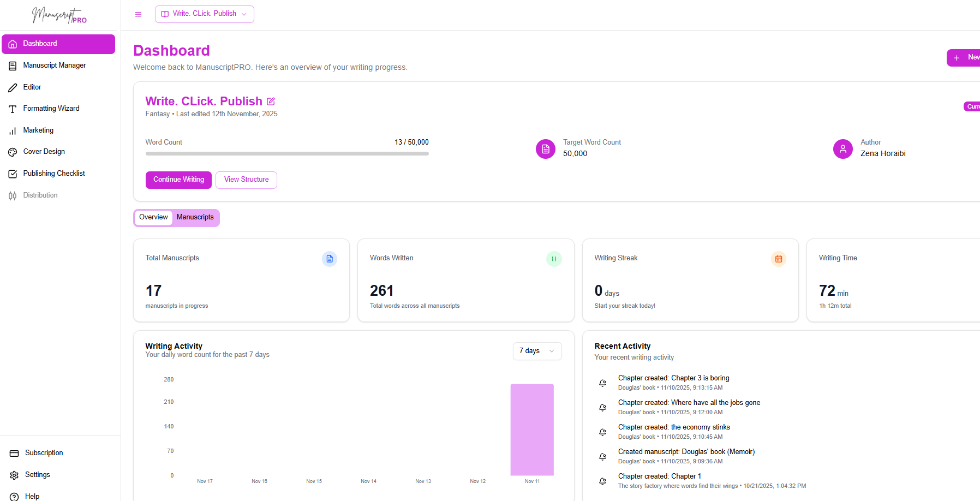Select Dashboard in the navigation menu
The image size is (980, 501).
tap(40, 44)
